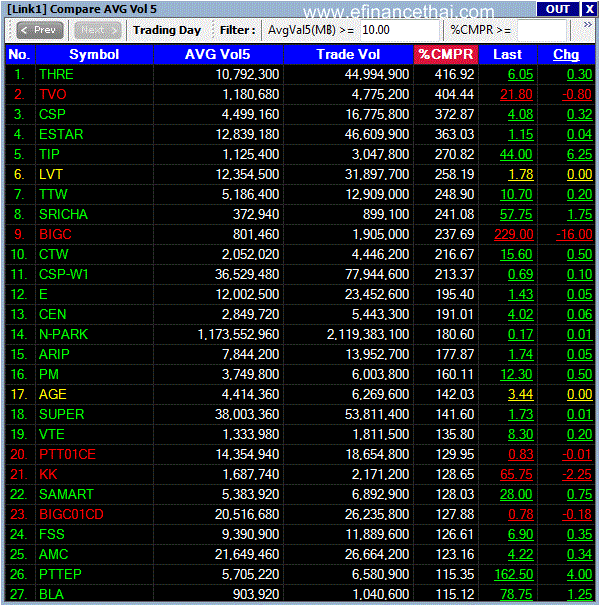Image resolution: width=605 pixels, height=606 pixels.
Task: Click THRE %CMPR value 416.92
Action: [x=454, y=75]
